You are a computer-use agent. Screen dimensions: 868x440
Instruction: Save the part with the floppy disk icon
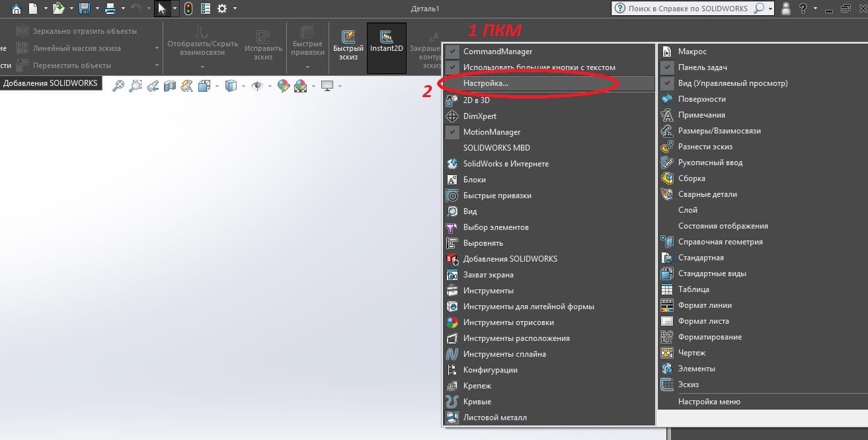click(x=84, y=9)
